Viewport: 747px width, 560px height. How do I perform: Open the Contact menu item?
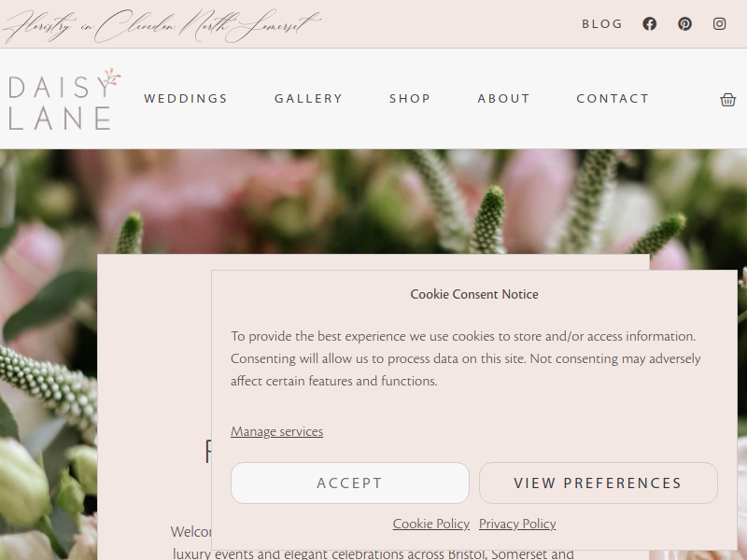[x=613, y=99]
